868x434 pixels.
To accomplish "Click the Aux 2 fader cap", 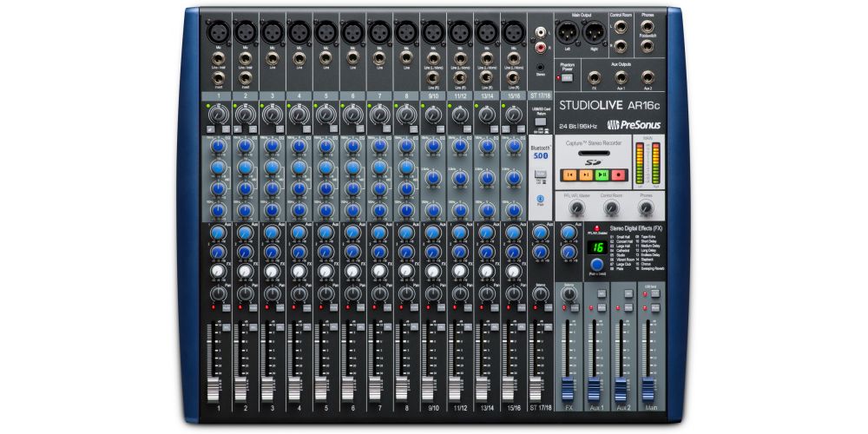I will [x=621, y=389].
